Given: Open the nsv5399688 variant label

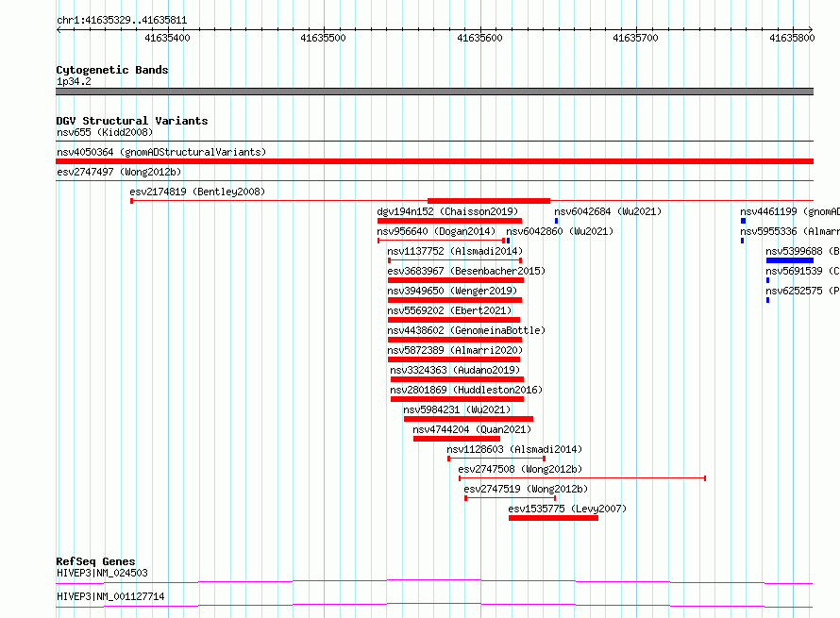Looking at the screenshot, I should point(802,251).
